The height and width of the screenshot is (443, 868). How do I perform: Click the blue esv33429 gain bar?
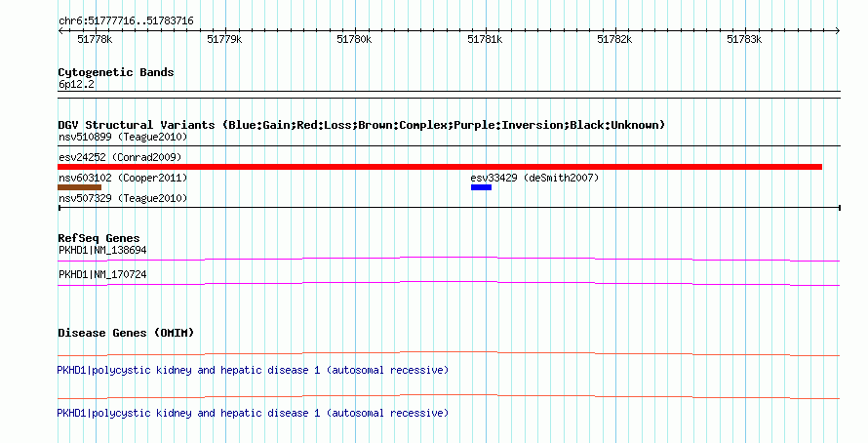[x=481, y=187]
